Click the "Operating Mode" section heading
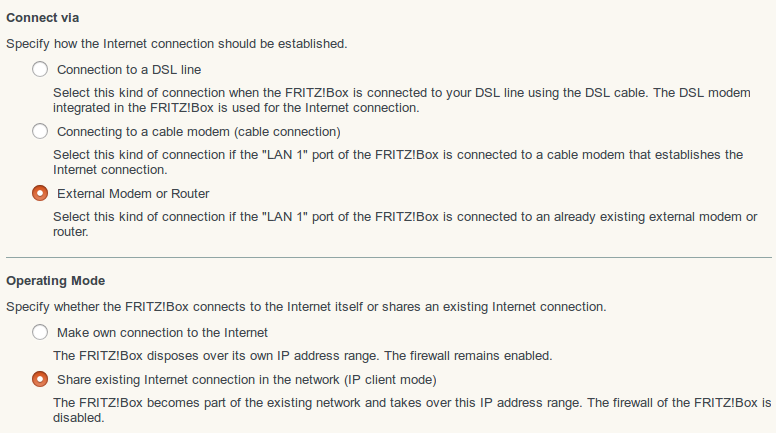 [x=56, y=281]
